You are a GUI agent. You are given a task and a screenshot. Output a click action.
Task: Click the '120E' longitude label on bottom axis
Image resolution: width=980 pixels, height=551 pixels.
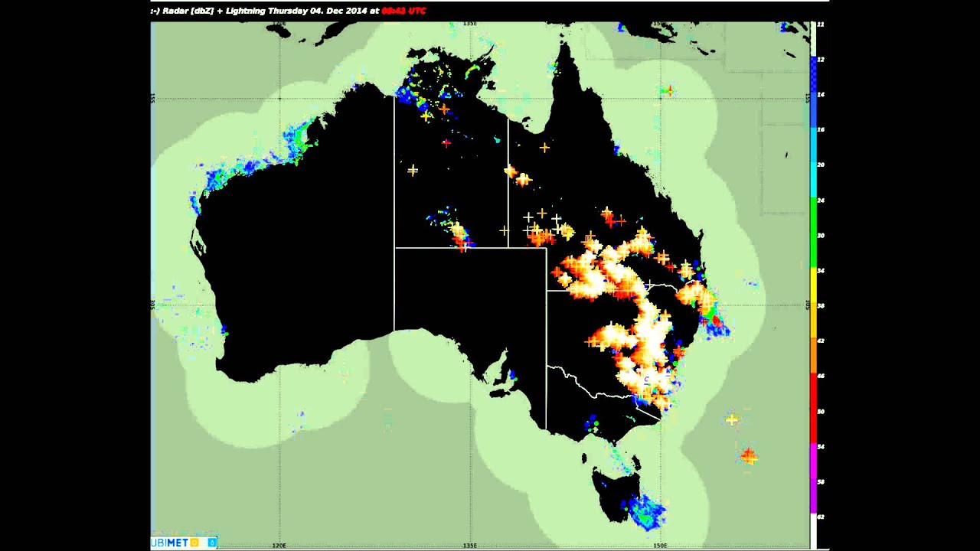[x=279, y=546]
